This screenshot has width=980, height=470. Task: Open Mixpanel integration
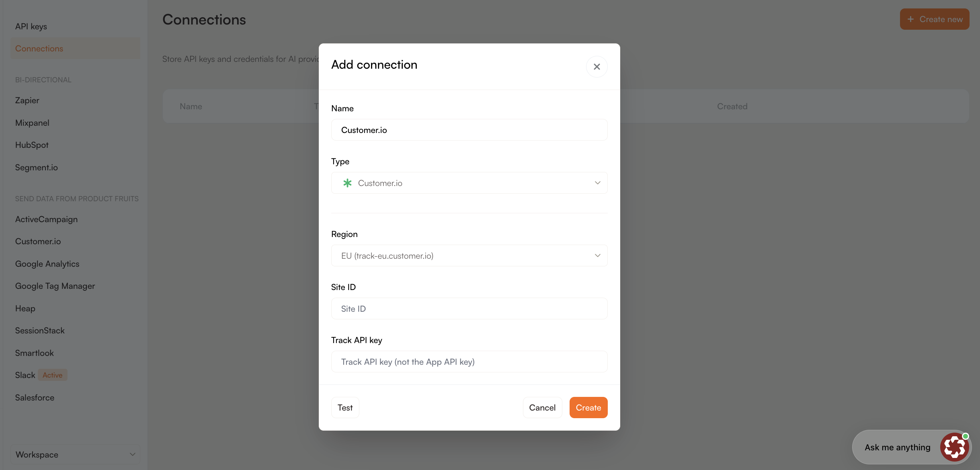tap(32, 123)
